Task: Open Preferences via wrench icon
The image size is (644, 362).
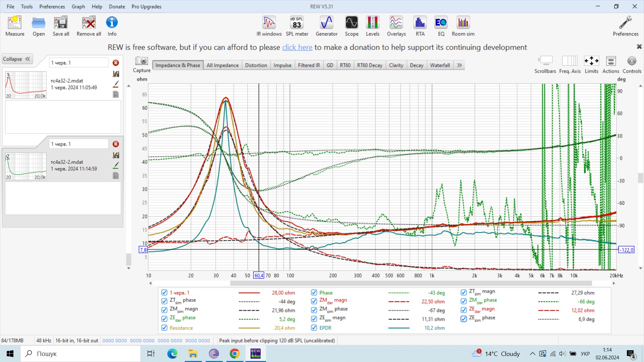Action: 625,26
